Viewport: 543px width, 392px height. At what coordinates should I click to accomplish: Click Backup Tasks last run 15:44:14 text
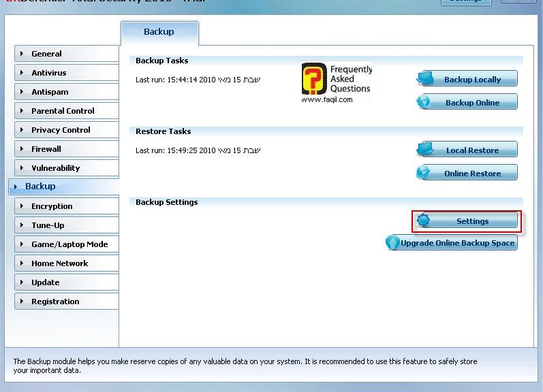coord(198,80)
